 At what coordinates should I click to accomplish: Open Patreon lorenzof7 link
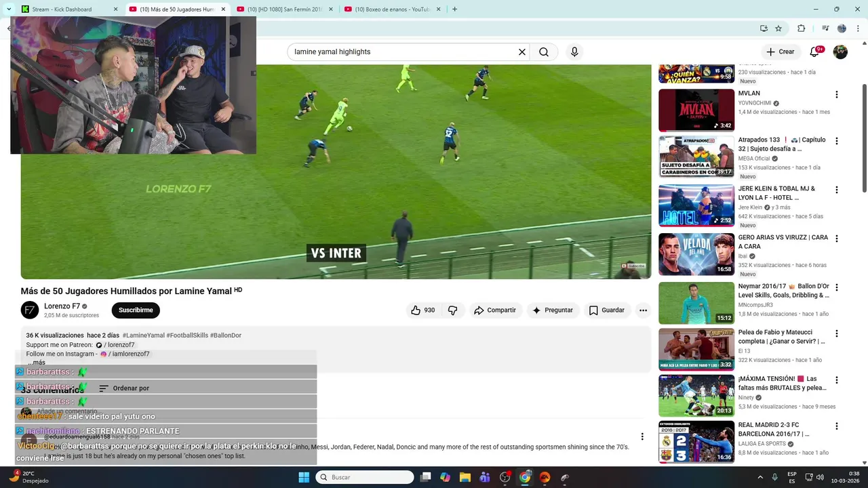coord(115,345)
